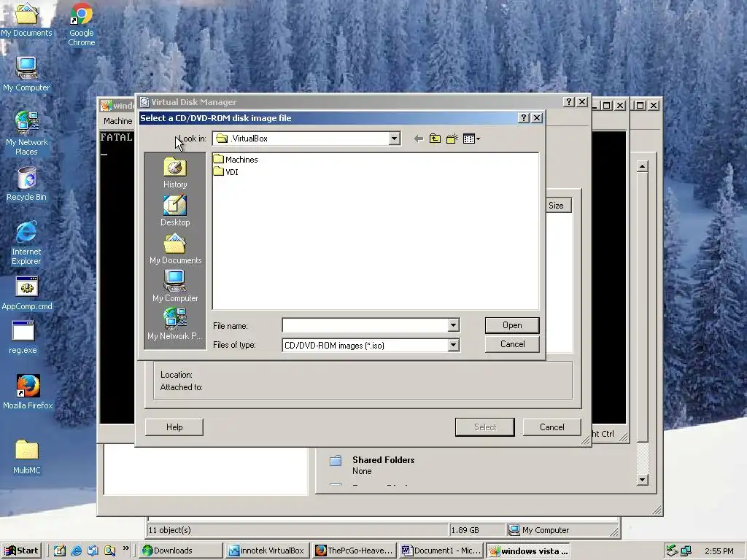Launch Mozilla Firefox desktop icon
The height and width of the screenshot is (560, 747).
[28, 392]
